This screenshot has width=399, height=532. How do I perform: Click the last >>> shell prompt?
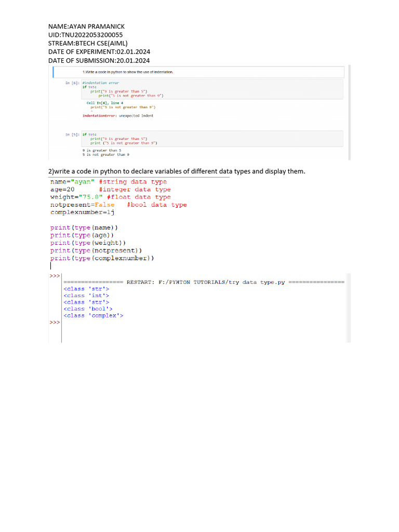point(55,322)
